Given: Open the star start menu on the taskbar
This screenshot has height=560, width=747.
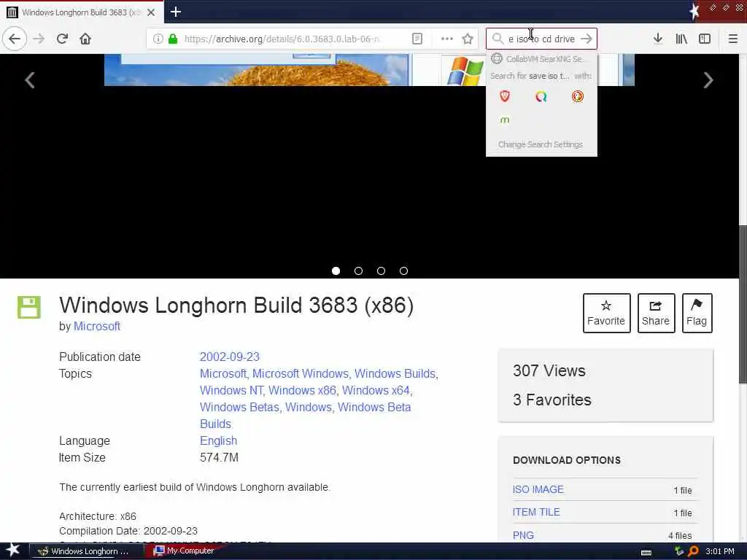Looking at the screenshot, I should coord(13,551).
